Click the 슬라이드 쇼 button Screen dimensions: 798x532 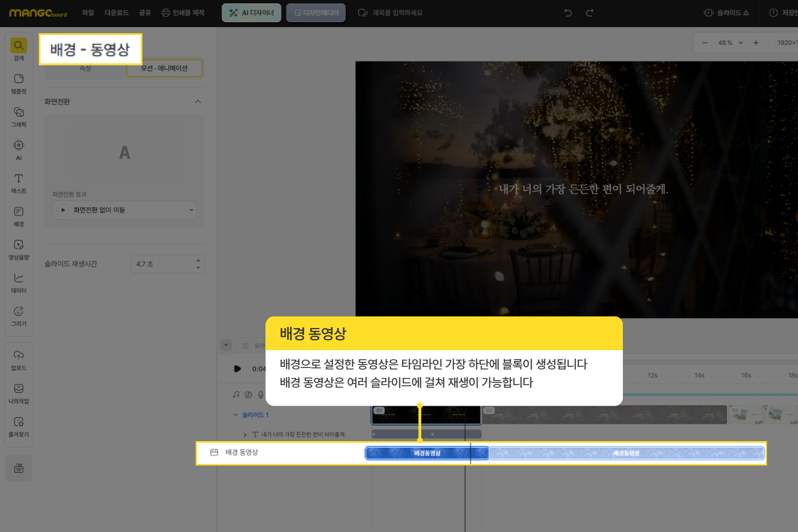pos(727,13)
